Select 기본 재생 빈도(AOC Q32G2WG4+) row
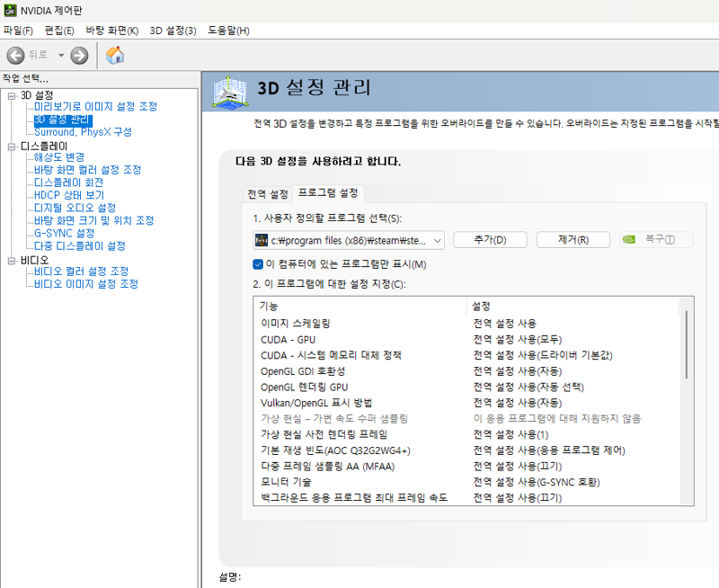Image resolution: width=719 pixels, height=588 pixels. [x=466, y=450]
